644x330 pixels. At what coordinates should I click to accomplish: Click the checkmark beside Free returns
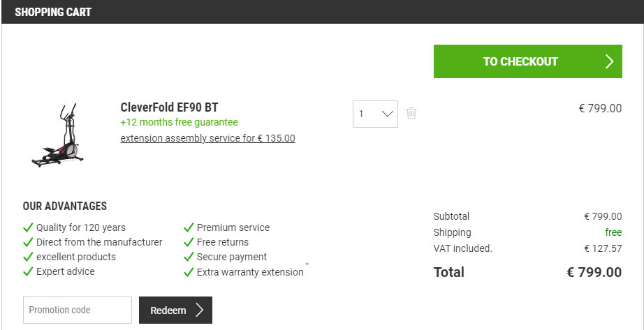point(189,242)
